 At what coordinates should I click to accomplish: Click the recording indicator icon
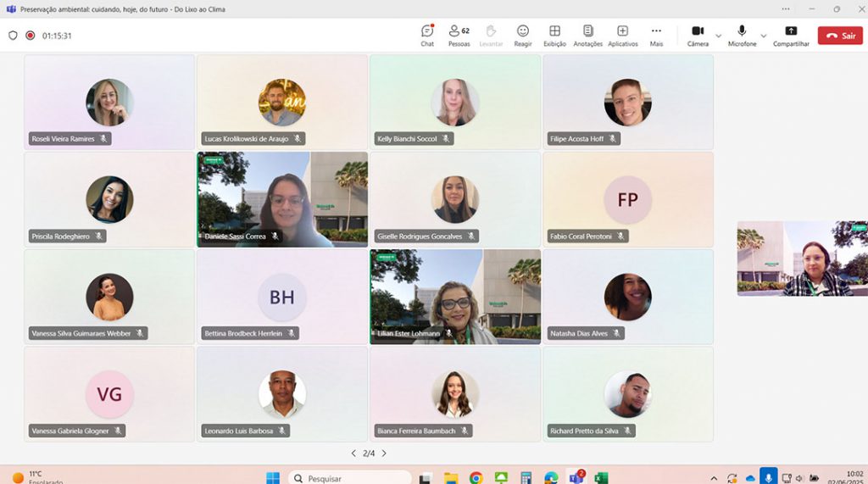31,36
